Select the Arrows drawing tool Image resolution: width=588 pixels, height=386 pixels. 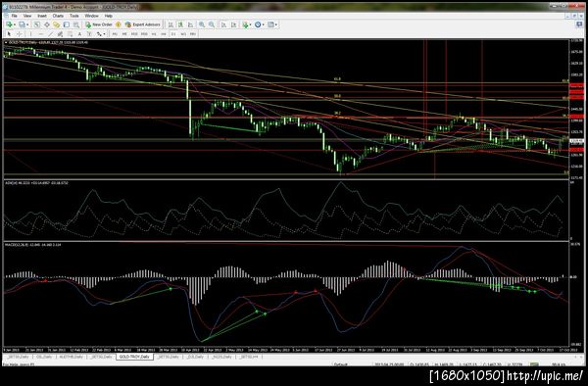coord(99,34)
